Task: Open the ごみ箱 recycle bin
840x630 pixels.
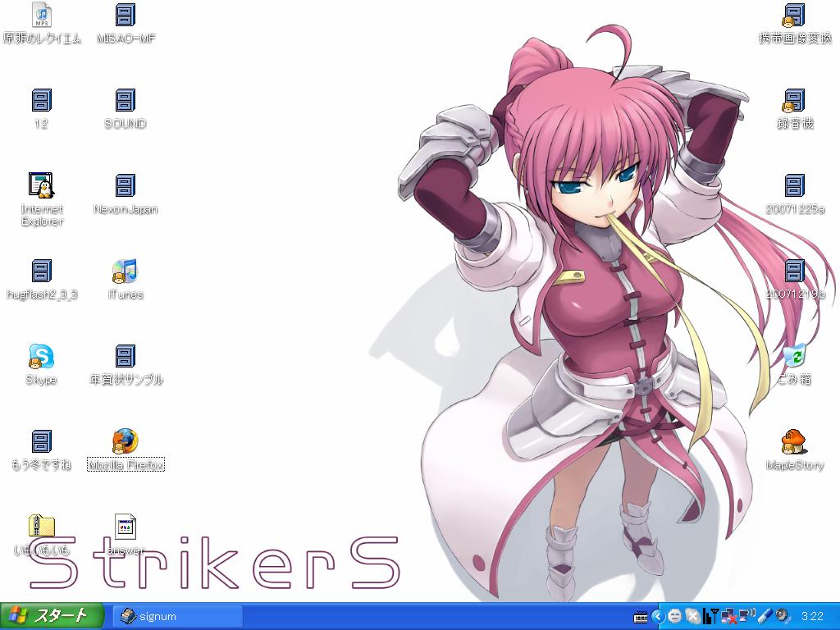Action: pos(794,356)
